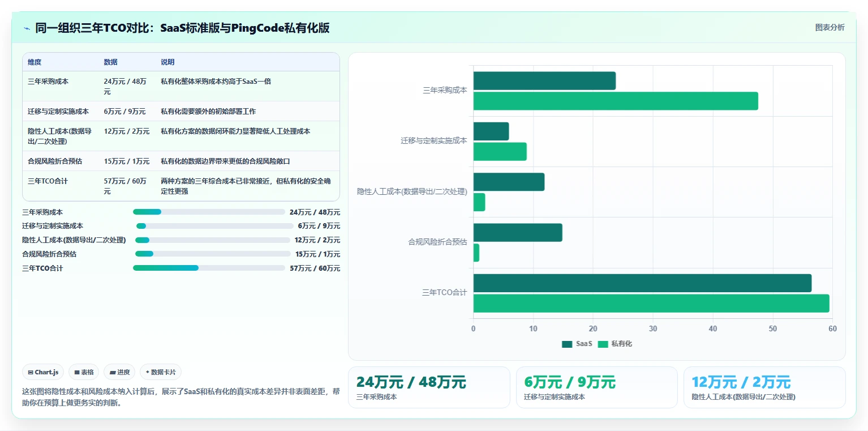The image size is (868, 431).
Task: Click chart axis label 迁移与定制实施成本
Action: tap(434, 141)
